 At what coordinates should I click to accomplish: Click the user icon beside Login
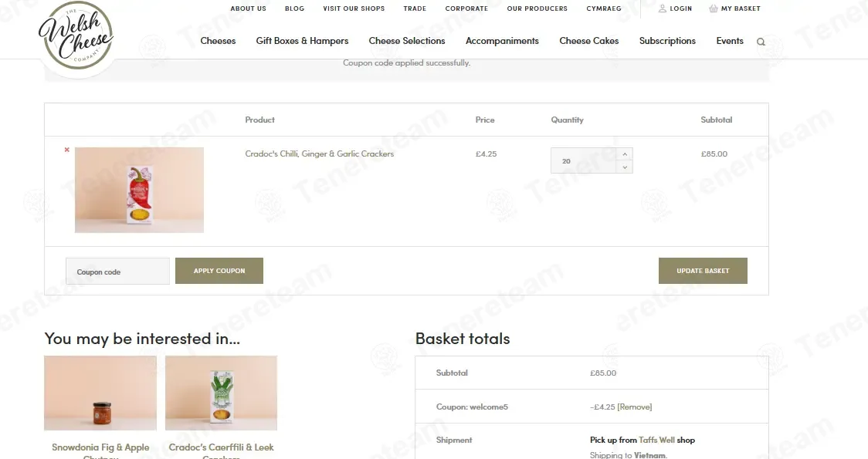pos(662,8)
